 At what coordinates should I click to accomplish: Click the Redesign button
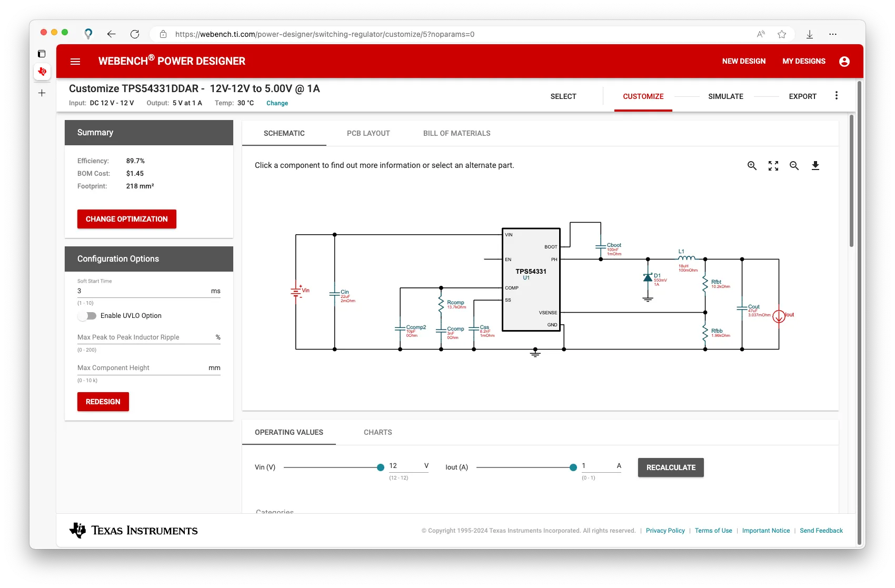[x=103, y=402]
